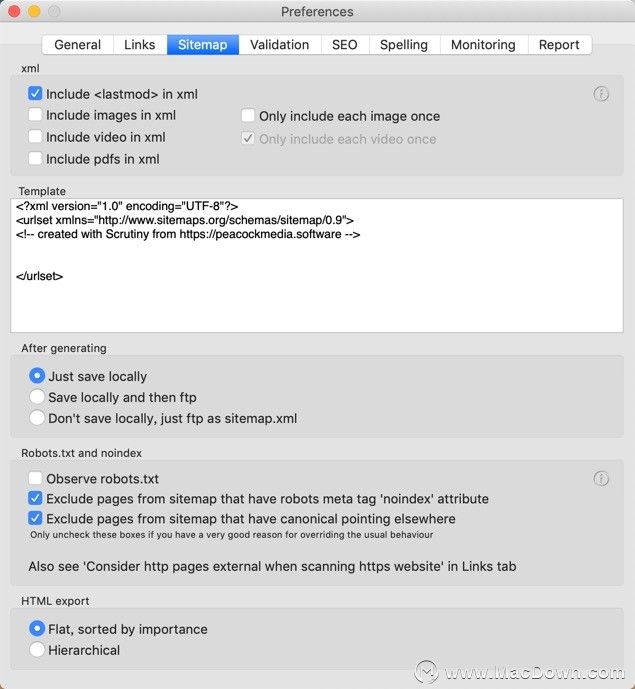
Task: Uncheck Include <lastmod> in xml
Action: pyautogui.click(x=35, y=94)
